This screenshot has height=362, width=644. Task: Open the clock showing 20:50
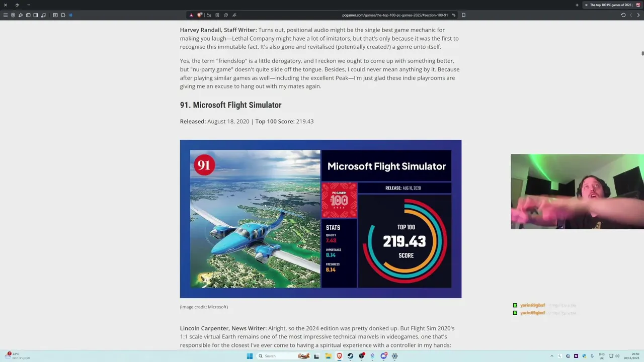coord(631,356)
